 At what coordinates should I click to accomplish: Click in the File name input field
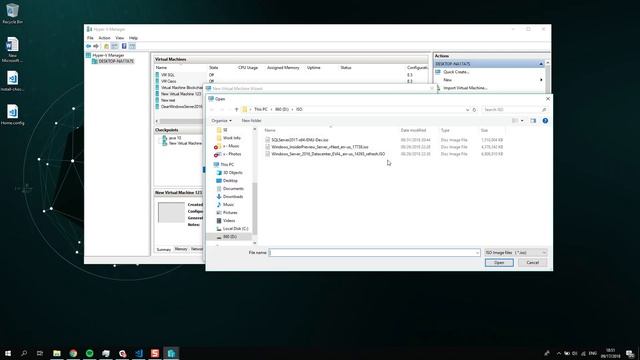tap(374, 253)
